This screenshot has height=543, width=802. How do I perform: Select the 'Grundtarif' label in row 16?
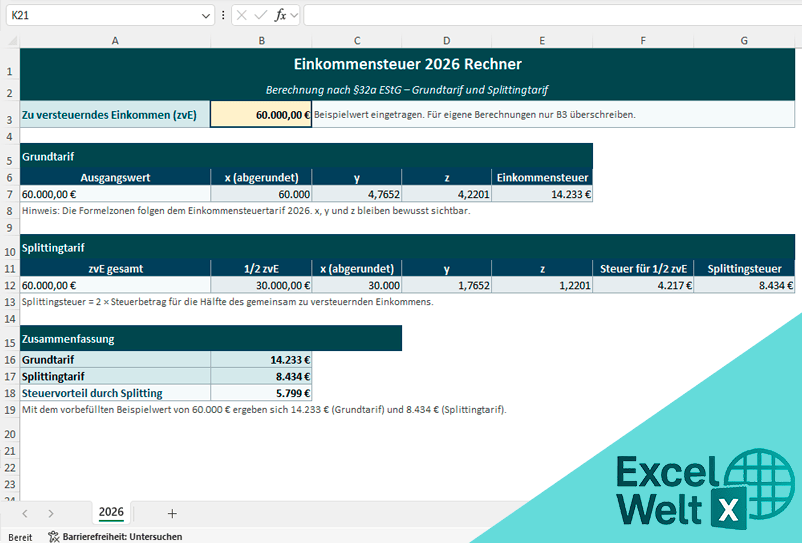115,359
